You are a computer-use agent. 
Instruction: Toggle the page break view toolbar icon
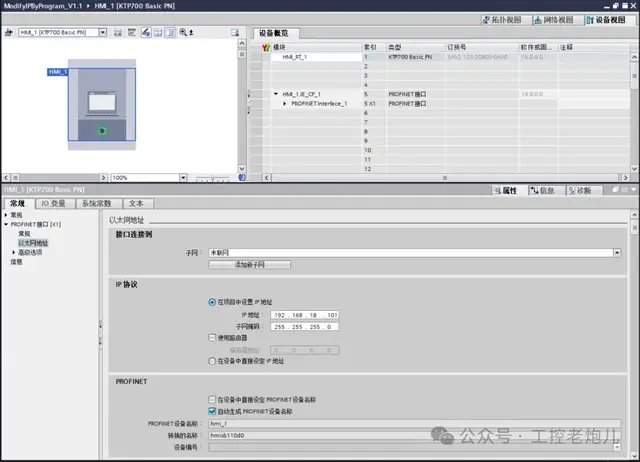pyautogui.click(x=170, y=32)
